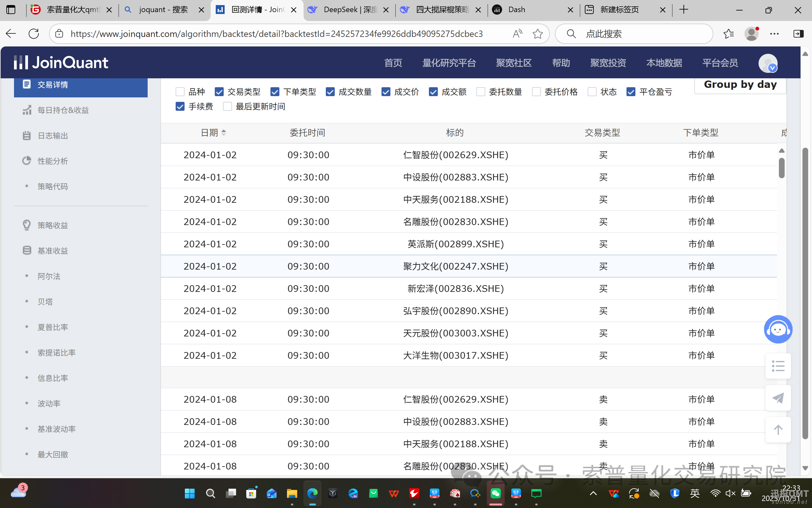This screenshot has height=508, width=812.
Task: Open the account avatar dropdown
Action: coord(768,64)
